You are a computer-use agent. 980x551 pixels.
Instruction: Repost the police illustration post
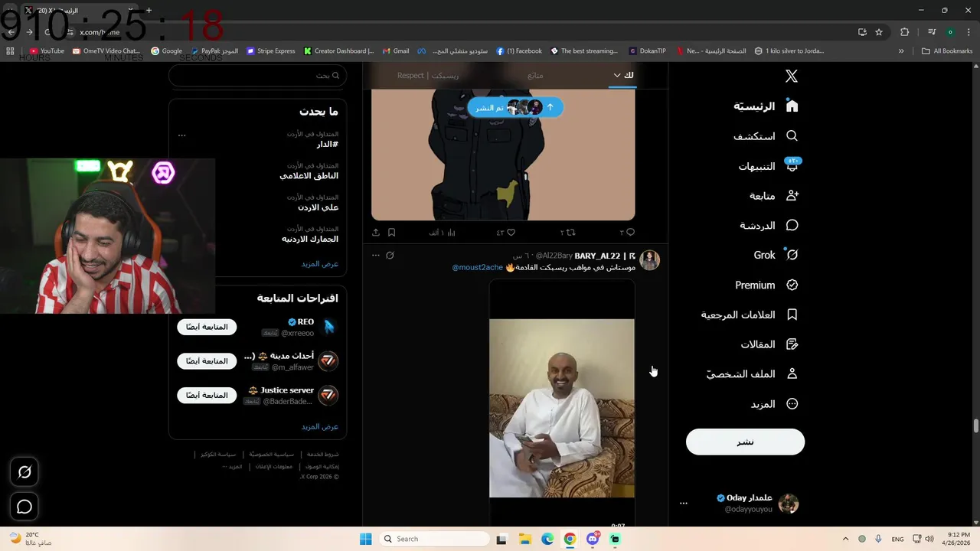567,232
